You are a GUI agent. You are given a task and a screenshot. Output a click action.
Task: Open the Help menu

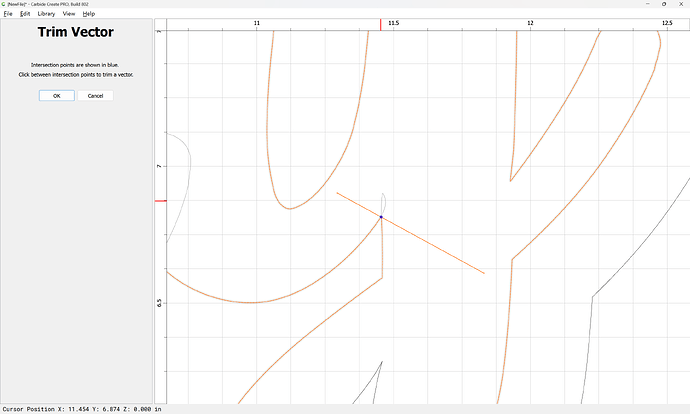click(x=89, y=14)
